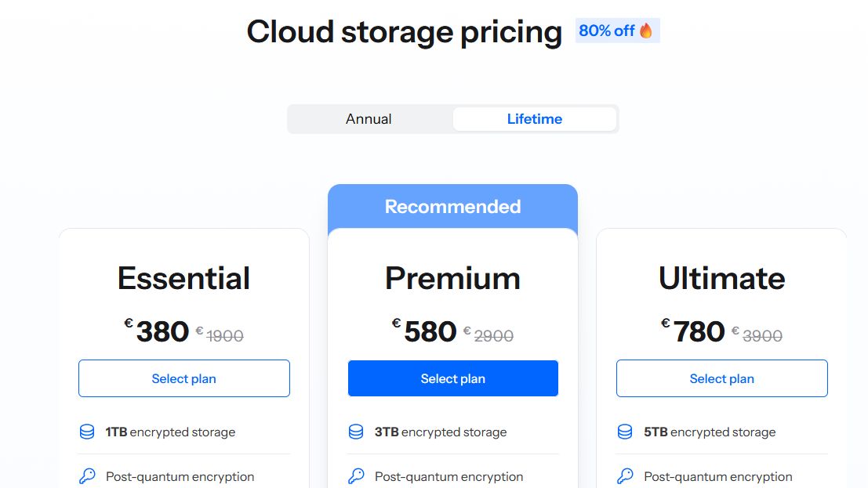
Task: Click the storage database icon under Premium
Action: click(x=356, y=432)
